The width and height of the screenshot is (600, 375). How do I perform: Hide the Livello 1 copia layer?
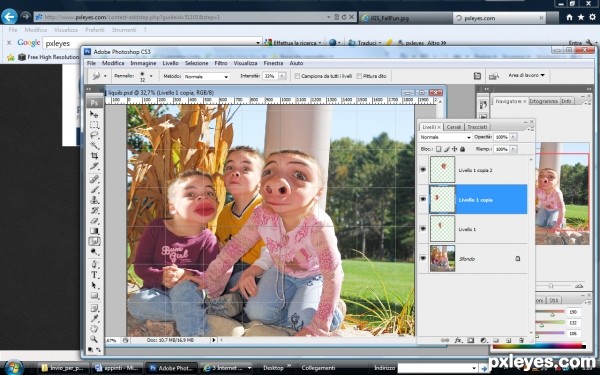tap(423, 199)
